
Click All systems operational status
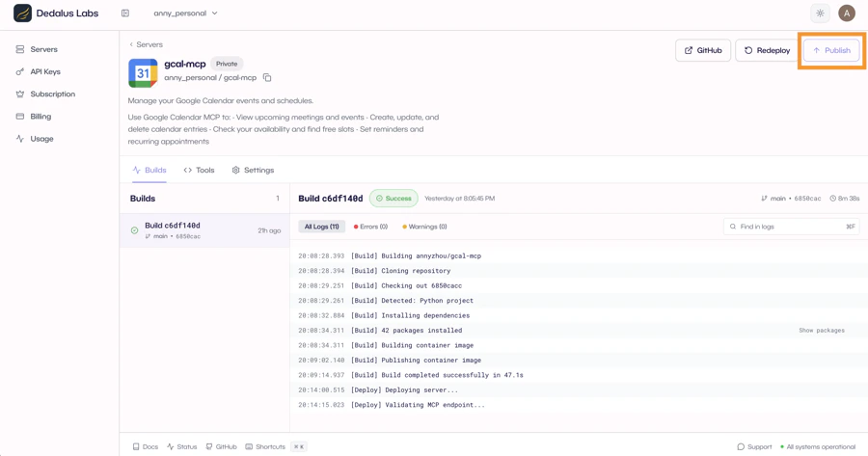[x=818, y=446]
